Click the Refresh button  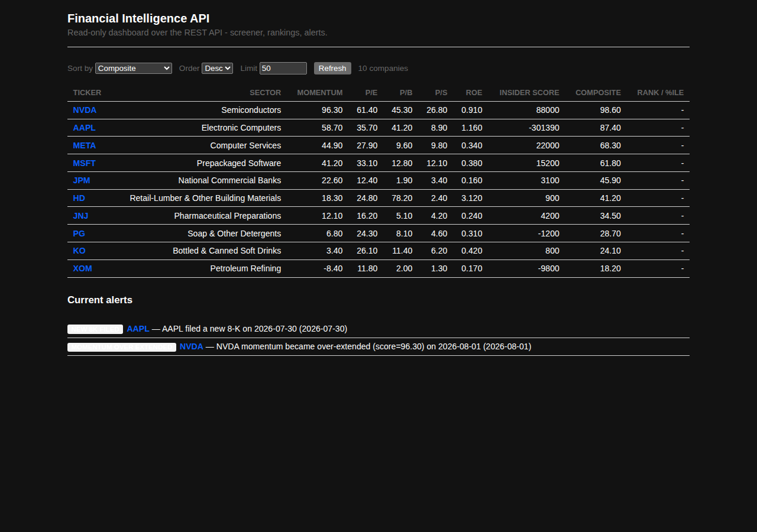[x=332, y=68]
